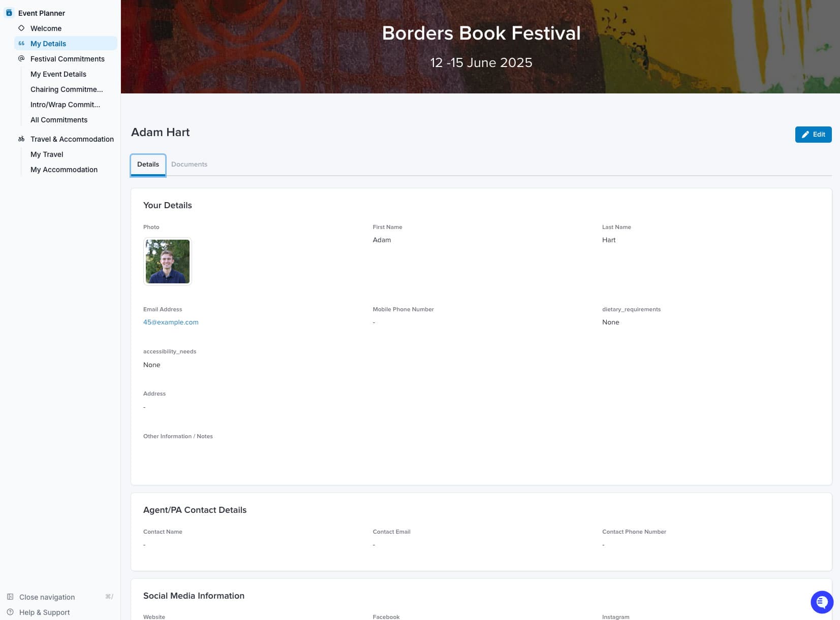Switch to the Documents tab

point(189,165)
